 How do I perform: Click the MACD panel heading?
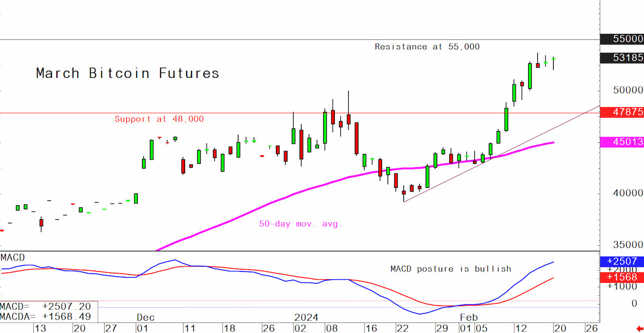12,257
